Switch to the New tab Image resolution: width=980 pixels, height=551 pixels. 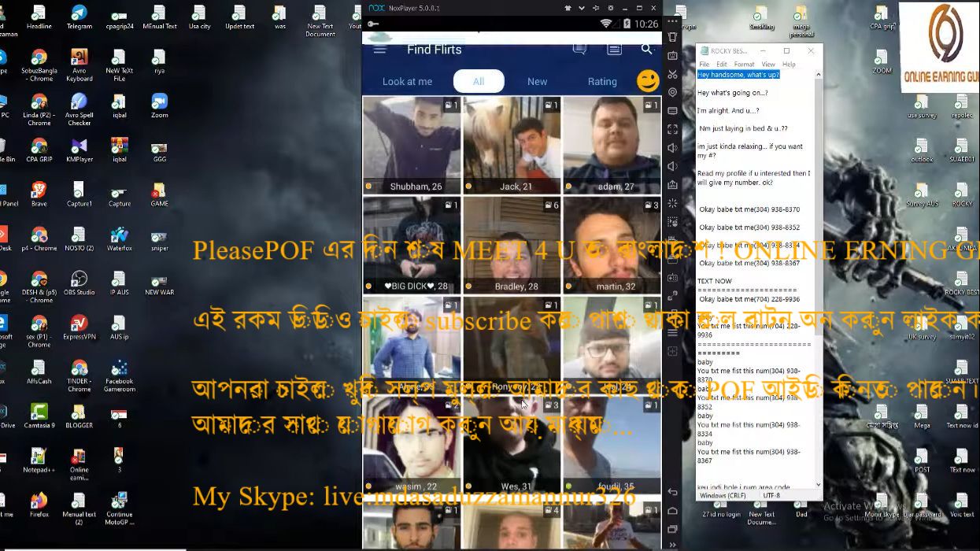click(x=538, y=81)
